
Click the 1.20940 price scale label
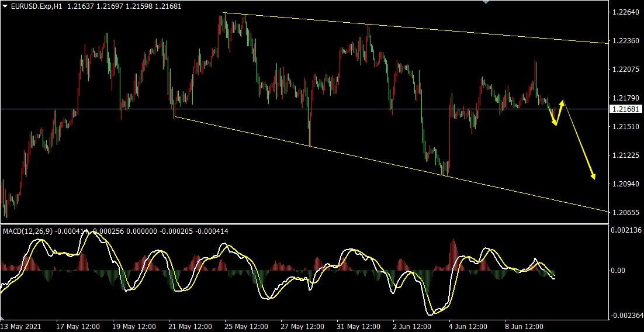click(x=625, y=184)
